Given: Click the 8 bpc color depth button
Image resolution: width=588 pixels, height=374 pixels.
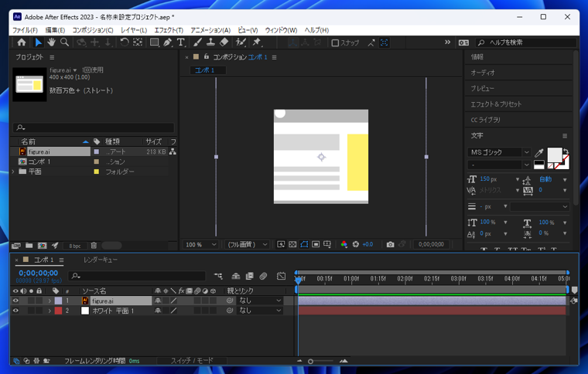Looking at the screenshot, I should click(74, 246).
